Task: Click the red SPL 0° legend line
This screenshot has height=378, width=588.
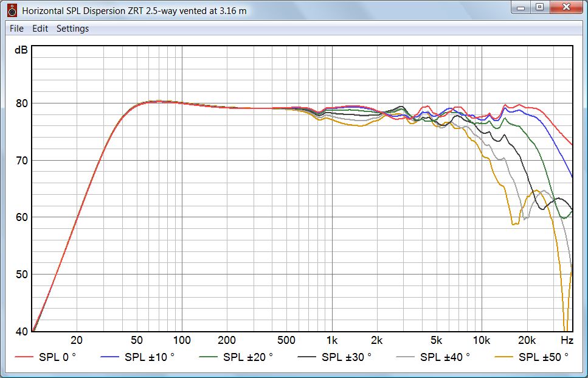Action: 24,357
